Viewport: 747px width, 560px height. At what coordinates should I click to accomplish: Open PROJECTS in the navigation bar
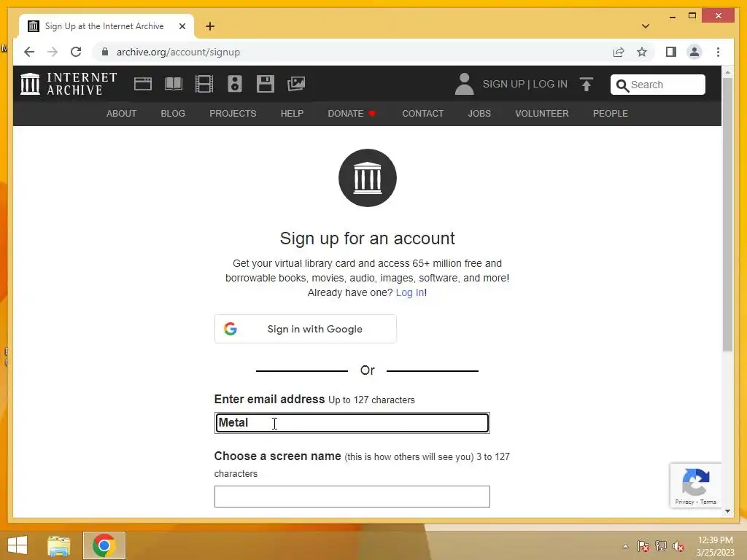click(x=233, y=113)
